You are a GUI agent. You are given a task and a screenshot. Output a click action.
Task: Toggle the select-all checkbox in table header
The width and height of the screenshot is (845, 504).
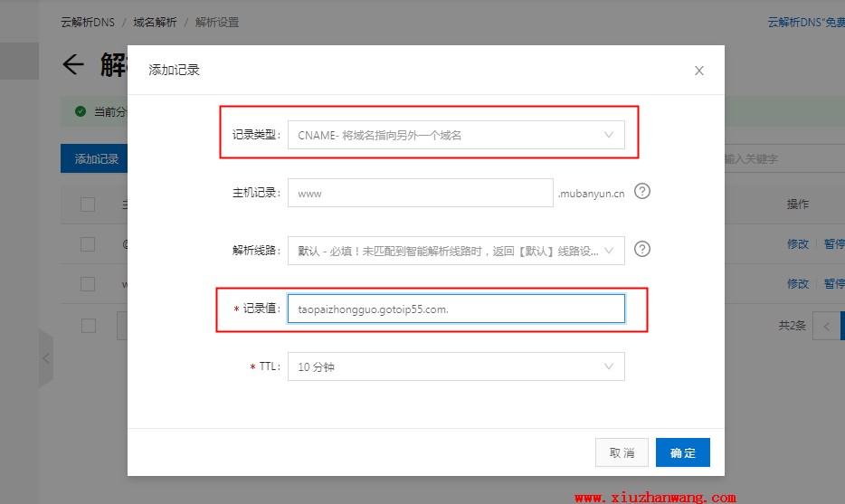88,204
